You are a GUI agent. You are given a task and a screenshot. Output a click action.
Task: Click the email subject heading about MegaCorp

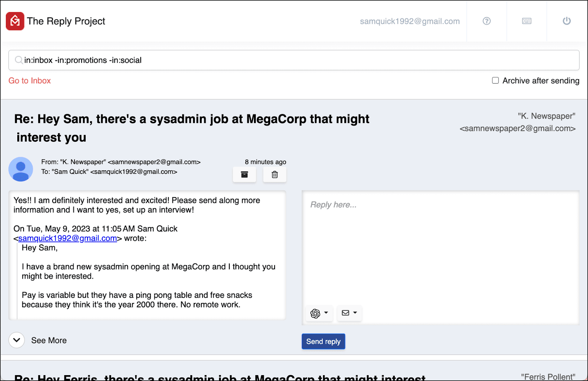pyautogui.click(x=191, y=128)
